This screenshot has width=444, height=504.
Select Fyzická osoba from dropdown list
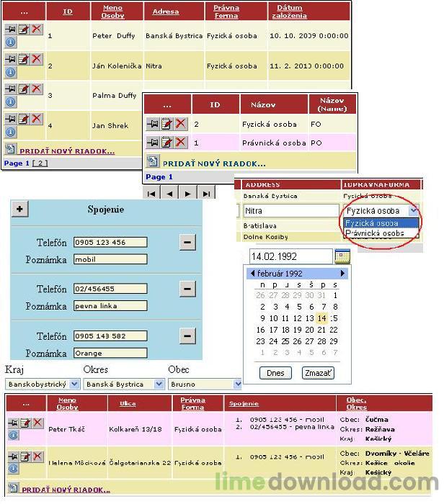pyautogui.click(x=381, y=223)
